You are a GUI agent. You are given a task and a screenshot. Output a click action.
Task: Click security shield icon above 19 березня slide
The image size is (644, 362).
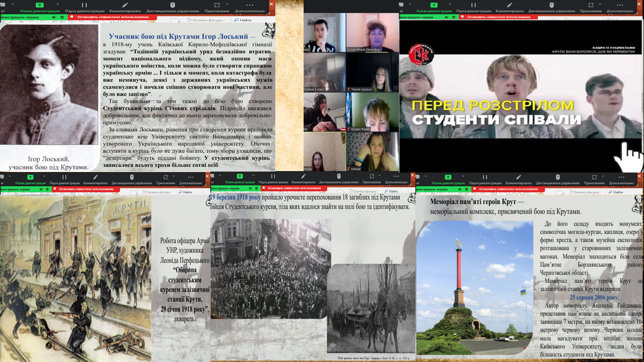click(x=256, y=188)
